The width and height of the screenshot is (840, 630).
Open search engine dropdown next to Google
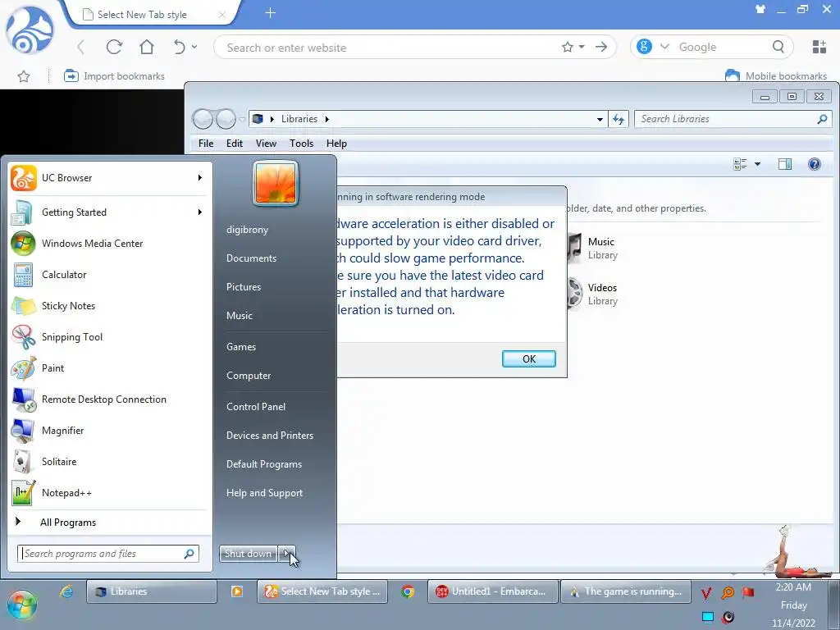tap(664, 47)
